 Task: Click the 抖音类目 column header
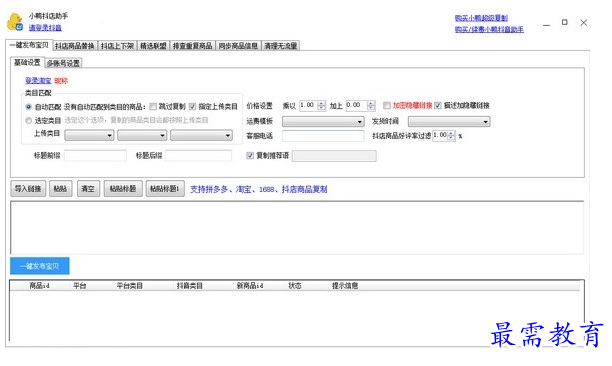click(x=190, y=286)
